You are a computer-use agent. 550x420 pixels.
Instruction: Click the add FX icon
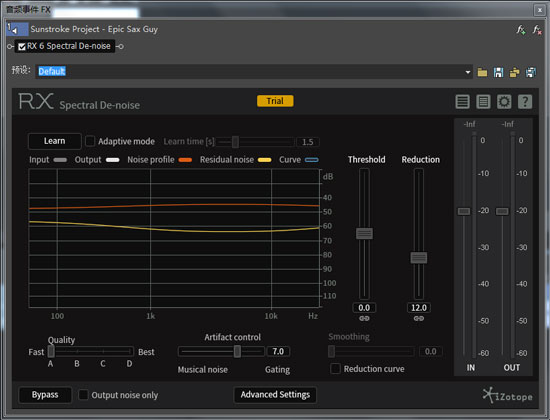[x=521, y=30]
